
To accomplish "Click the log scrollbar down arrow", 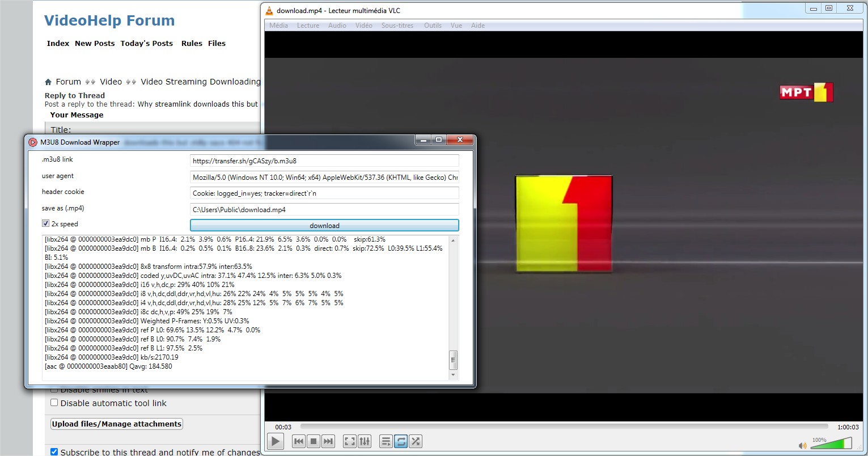I will coord(452,375).
